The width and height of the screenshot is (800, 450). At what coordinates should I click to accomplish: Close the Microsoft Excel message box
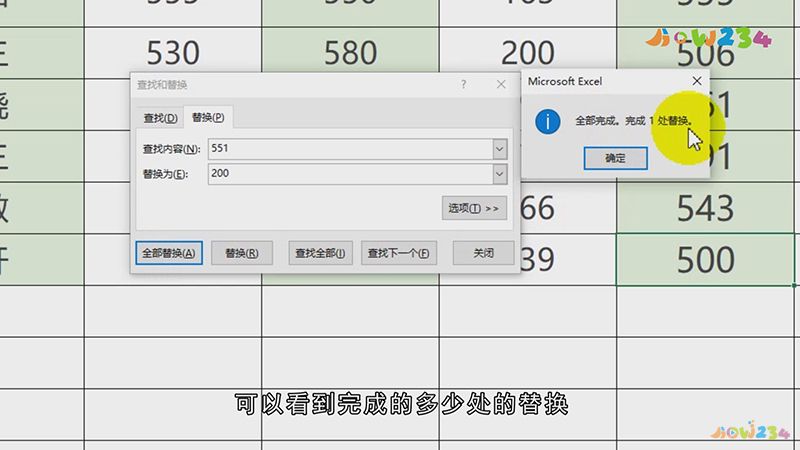(696, 81)
